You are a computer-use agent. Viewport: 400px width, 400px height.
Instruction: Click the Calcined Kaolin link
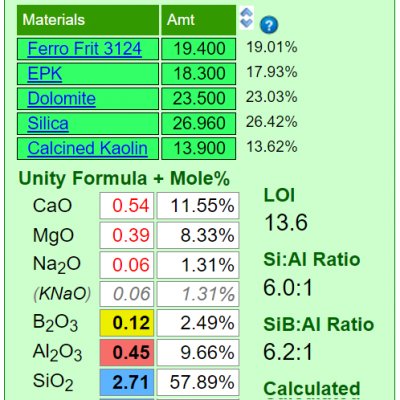pos(87,148)
